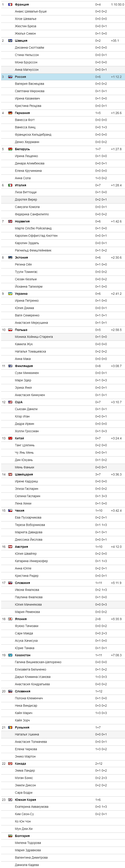Screen dimensions: 125x868
Task: Open athlete Лиза Виттоцци
Action: tap(26, 192)
